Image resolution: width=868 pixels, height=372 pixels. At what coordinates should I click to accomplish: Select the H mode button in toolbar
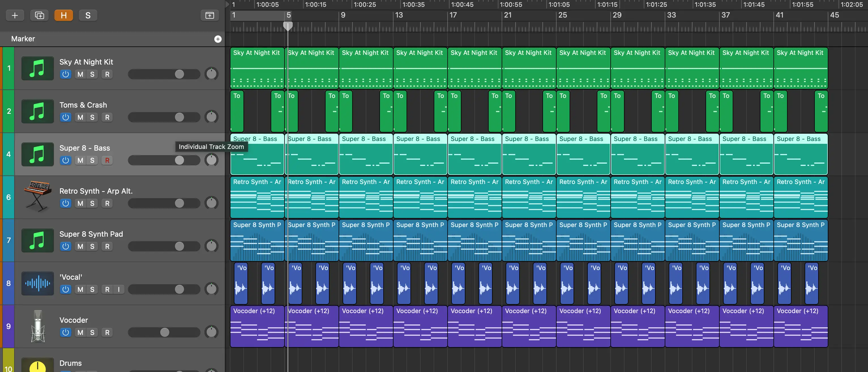pyautogui.click(x=63, y=15)
